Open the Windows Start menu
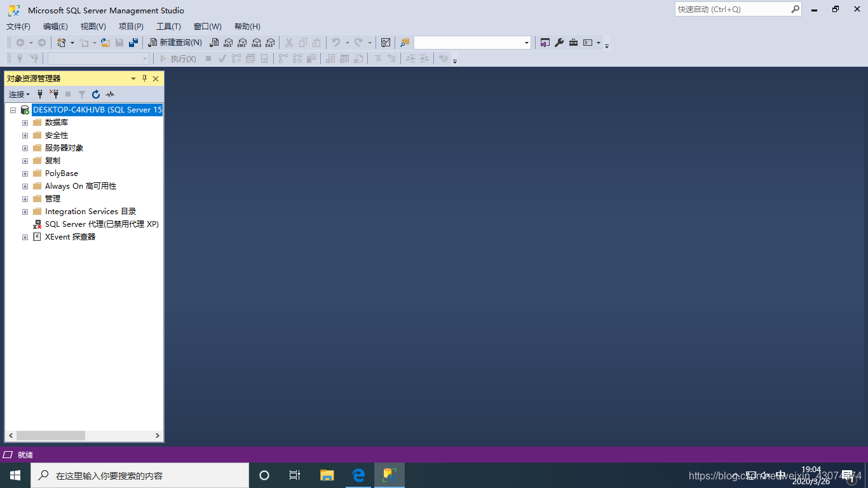The image size is (868, 488). tap(15, 475)
